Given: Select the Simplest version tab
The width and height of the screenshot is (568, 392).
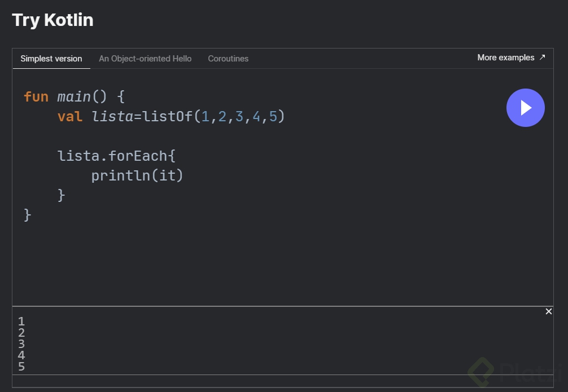Looking at the screenshot, I should click(51, 59).
